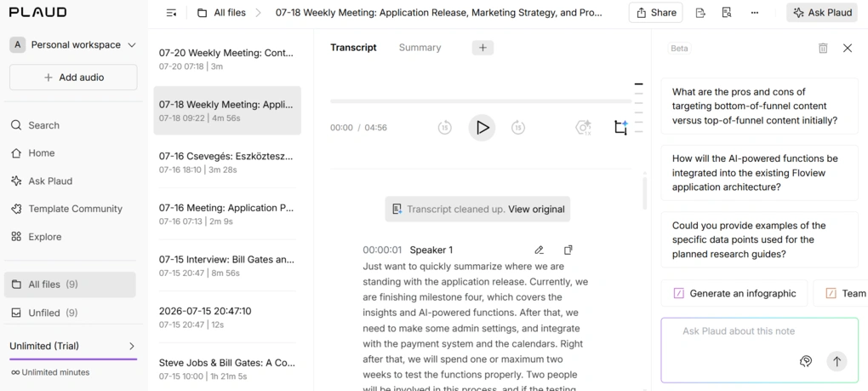This screenshot has width=868, height=391.
Task: Click the Transcript cleaned up sparkle icon
Action: point(397,210)
